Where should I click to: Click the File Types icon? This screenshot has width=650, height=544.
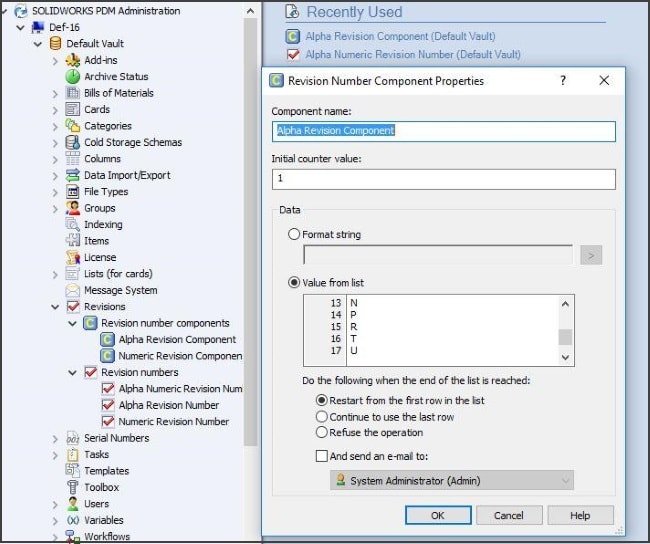[x=73, y=192]
